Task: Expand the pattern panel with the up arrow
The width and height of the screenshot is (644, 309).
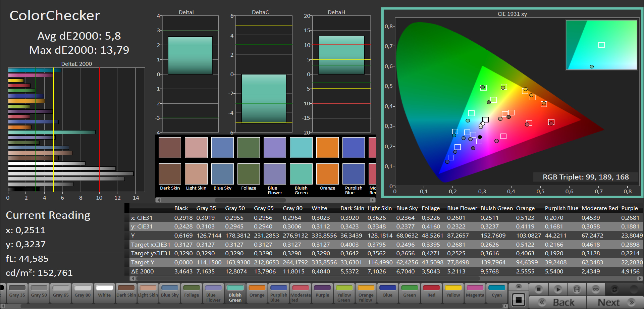Action: click(x=519, y=286)
